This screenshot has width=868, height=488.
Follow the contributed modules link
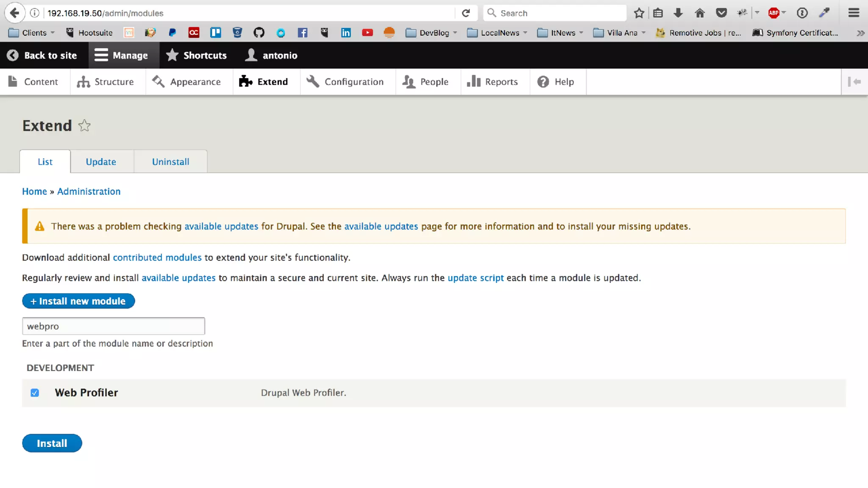click(x=157, y=258)
